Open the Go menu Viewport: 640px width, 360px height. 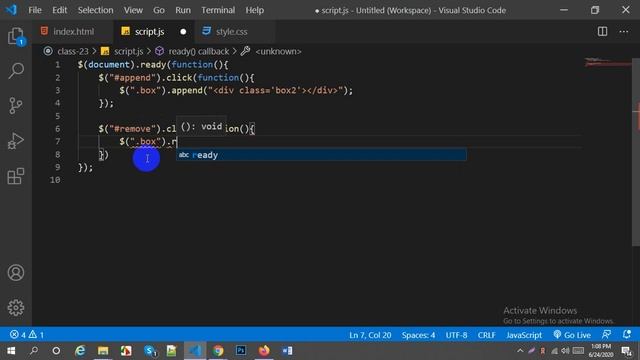click(159, 10)
